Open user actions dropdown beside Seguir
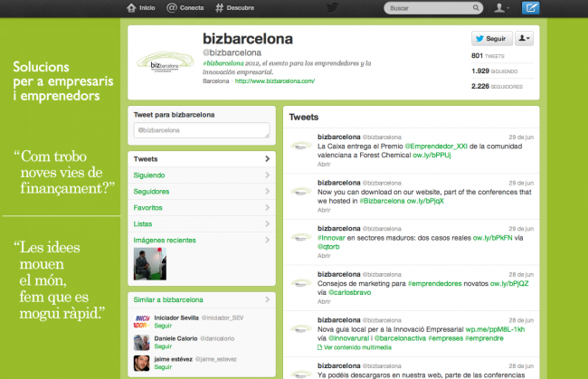Image resolution: width=588 pixels, height=379 pixels. 524,39
